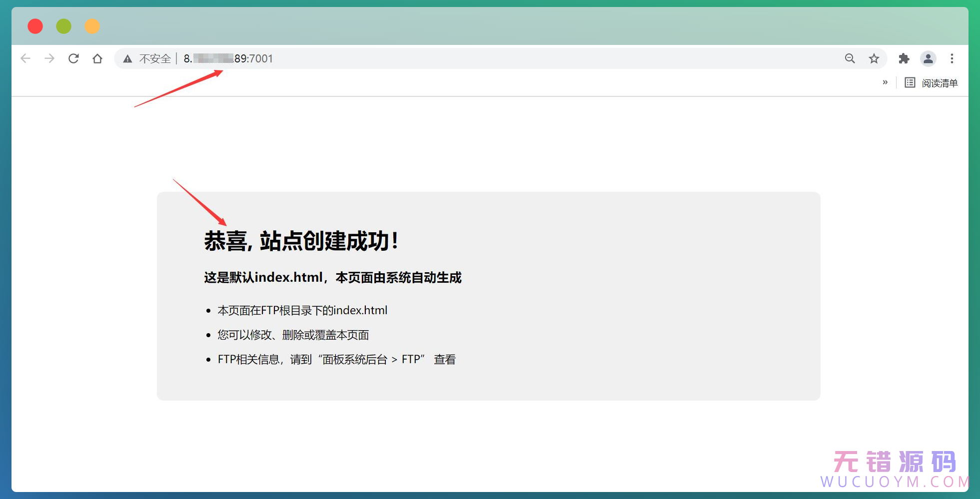Click the red traffic-light window control
The image size is (980, 499).
click(x=35, y=26)
